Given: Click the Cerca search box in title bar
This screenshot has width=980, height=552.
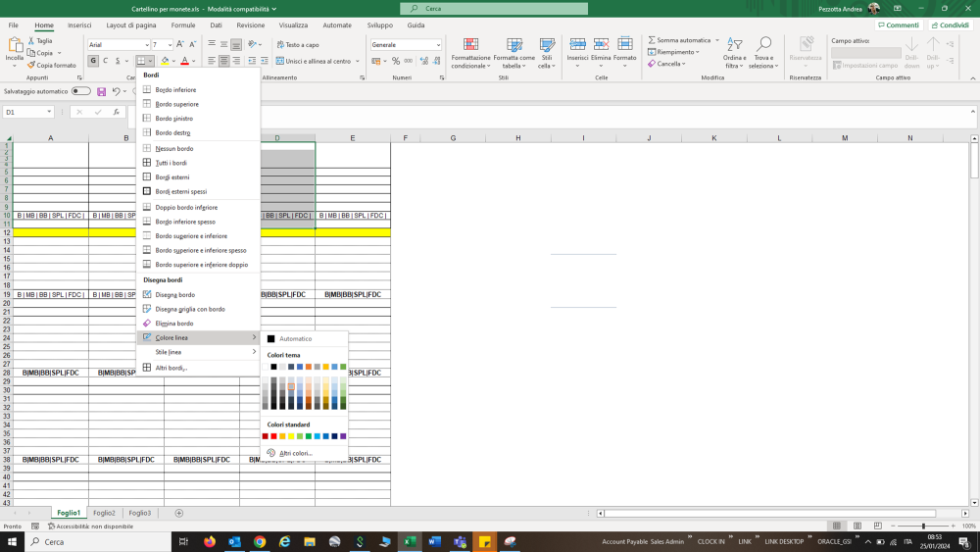Looking at the screenshot, I should pyautogui.click(x=494, y=9).
